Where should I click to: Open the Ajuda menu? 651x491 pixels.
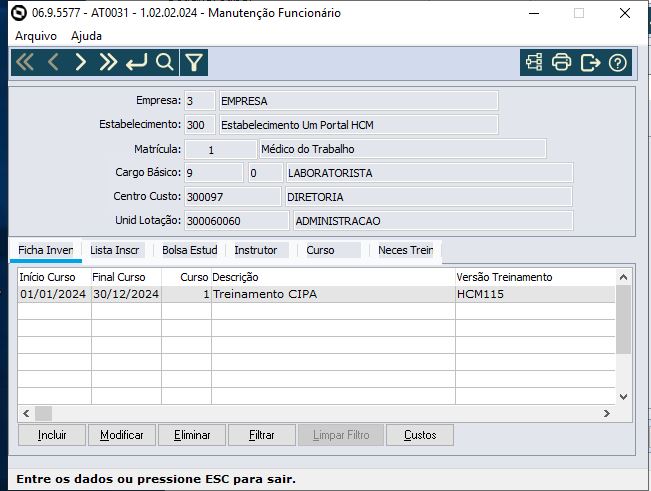click(86, 36)
